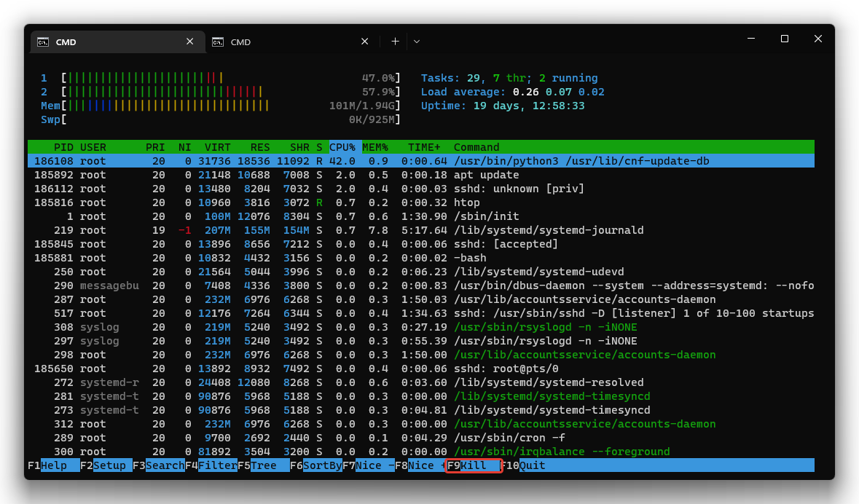Select systemd-timesyncd row with PID 273
This screenshot has height=504, width=859.
pos(420,410)
